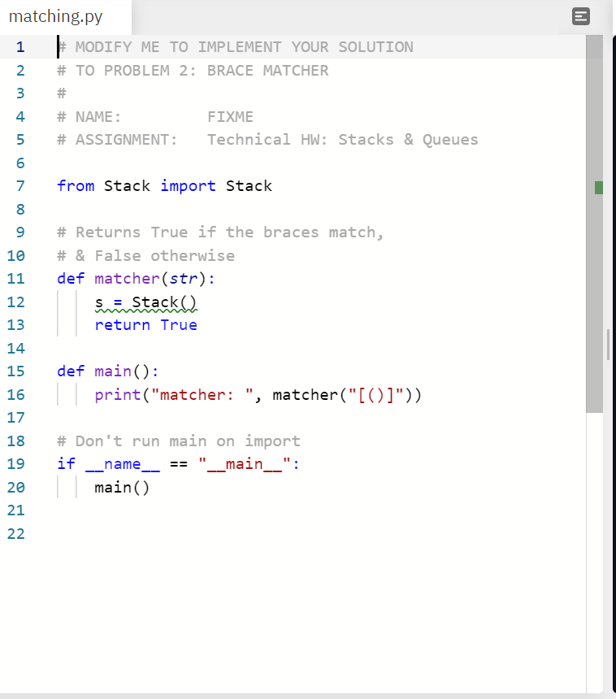616x699 pixels.
Task: Click comment "# Returns True if the braces match,"
Action: click(x=220, y=232)
